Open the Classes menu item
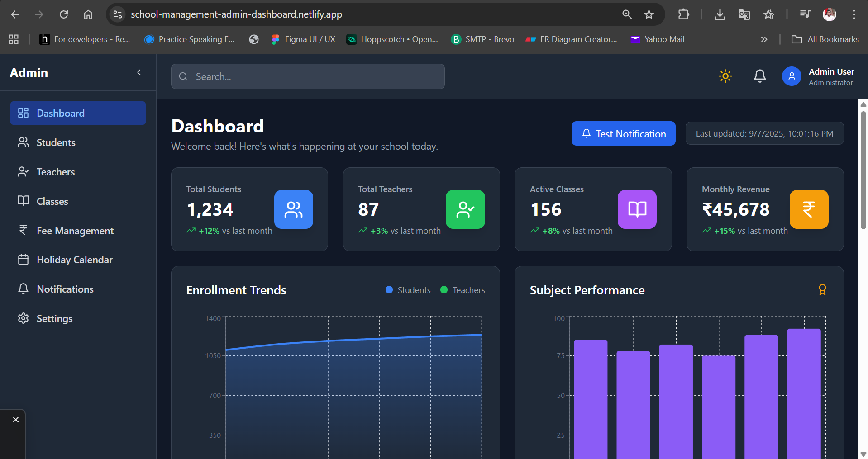The height and width of the screenshot is (459, 868). tap(52, 201)
